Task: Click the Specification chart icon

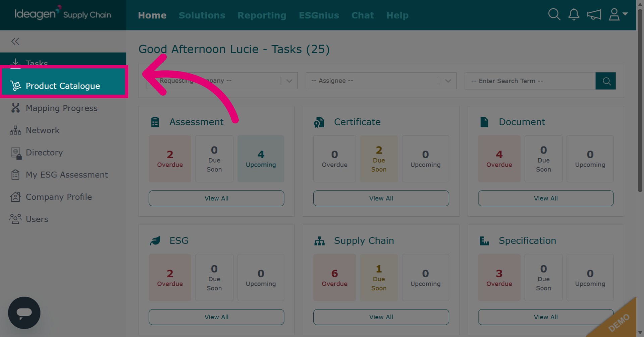Action: 484,241
